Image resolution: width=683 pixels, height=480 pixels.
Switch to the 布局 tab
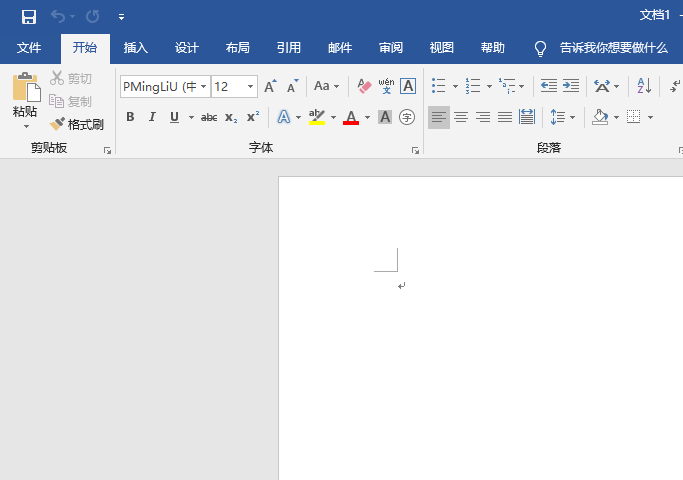237,47
